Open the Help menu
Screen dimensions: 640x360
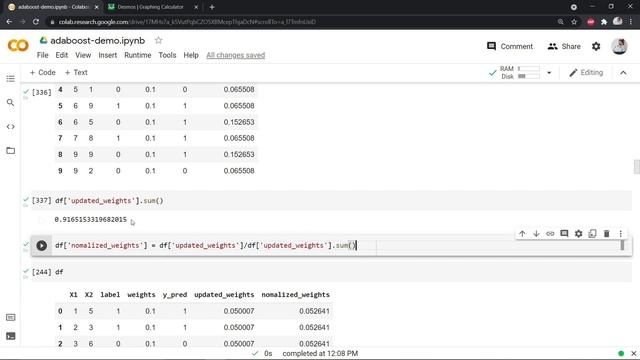click(191, 55)
